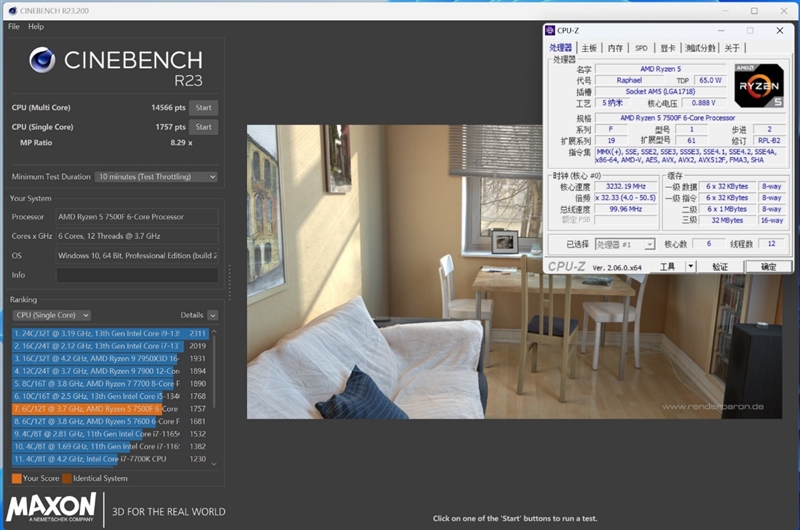Image resolution: width=800 pixels, height=530 pixels.
Task: Open the Help menu in Cinebench
Action: click(x=36, y=27)
